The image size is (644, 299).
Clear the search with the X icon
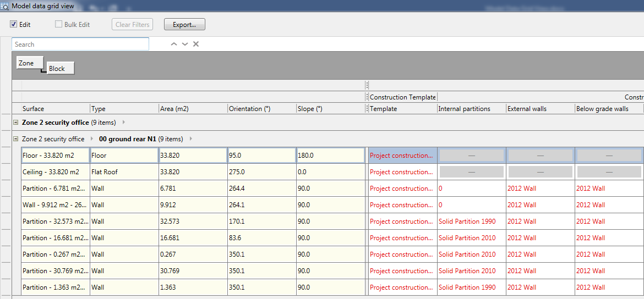(x=196, y=44)
